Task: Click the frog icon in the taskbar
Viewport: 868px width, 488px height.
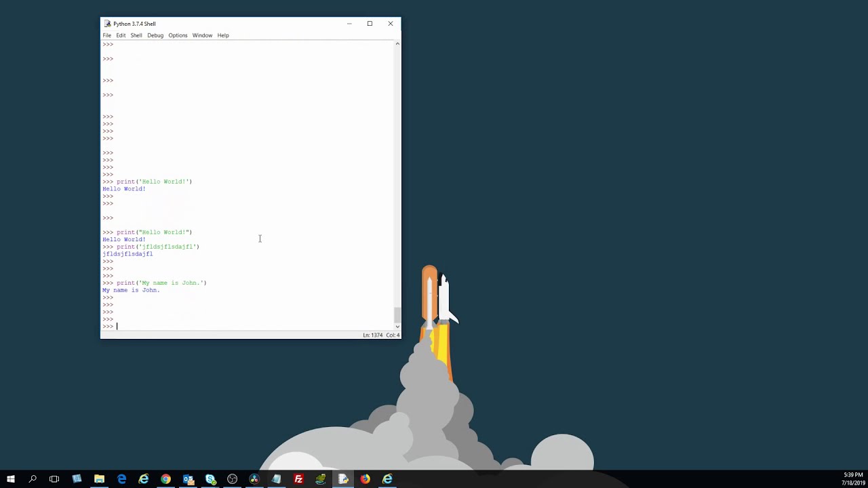Action: pos(321,479)
